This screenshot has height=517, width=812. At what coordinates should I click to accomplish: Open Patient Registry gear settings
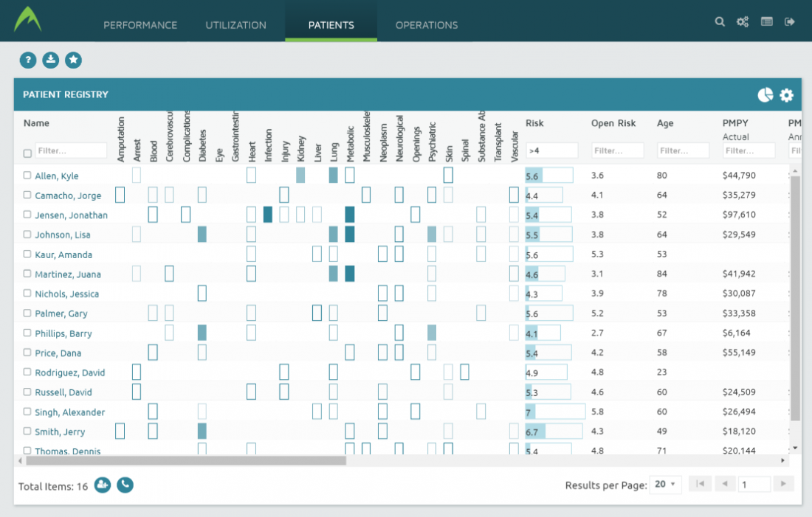coord(787,94)
